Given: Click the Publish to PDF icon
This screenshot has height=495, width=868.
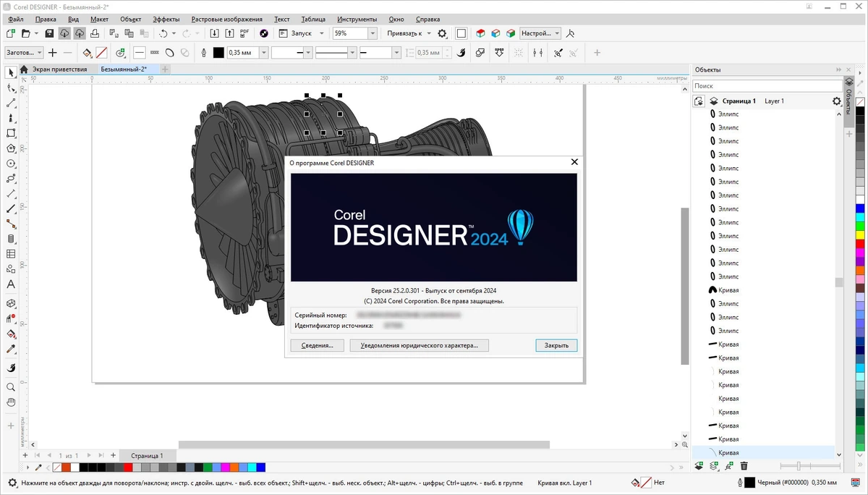Looking at the screenshot, I should coord(244,33).
